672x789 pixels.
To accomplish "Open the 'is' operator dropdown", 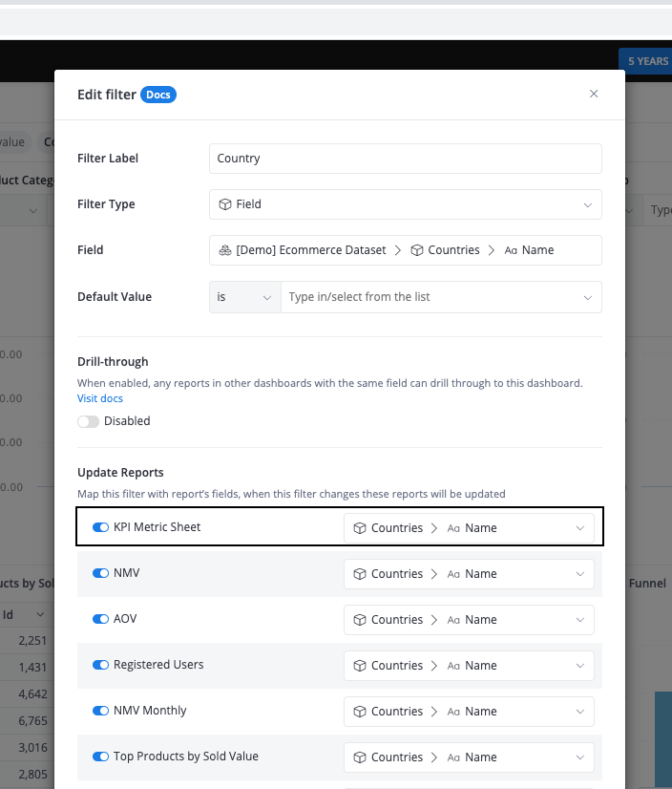I will tap(244, 297).
